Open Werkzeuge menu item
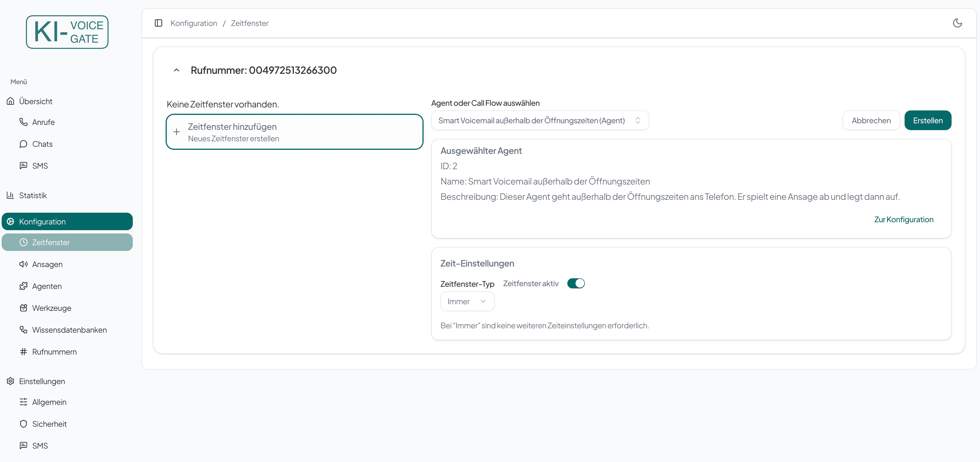The width and height of the screenshot is (980, 462). [52, 308]
